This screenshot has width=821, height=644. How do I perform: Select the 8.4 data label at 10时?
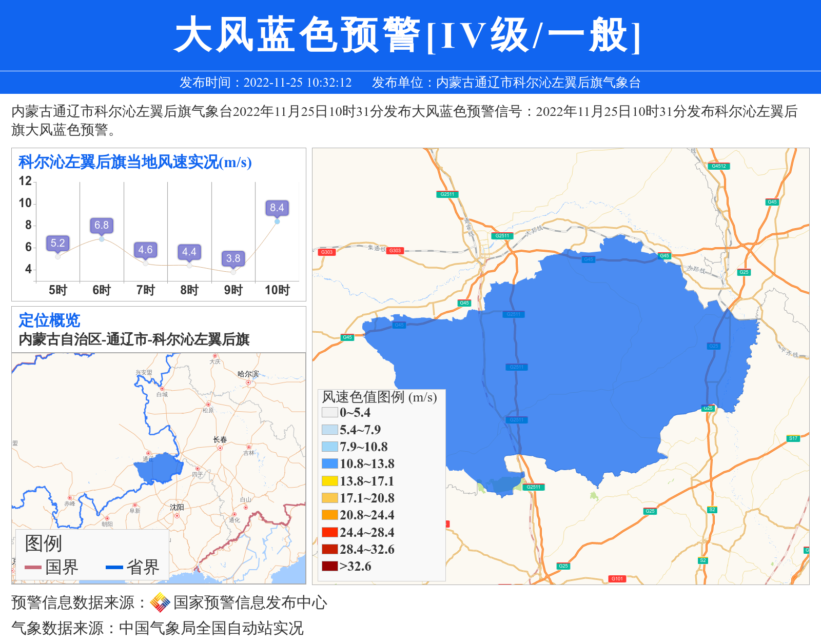[277, 208]
